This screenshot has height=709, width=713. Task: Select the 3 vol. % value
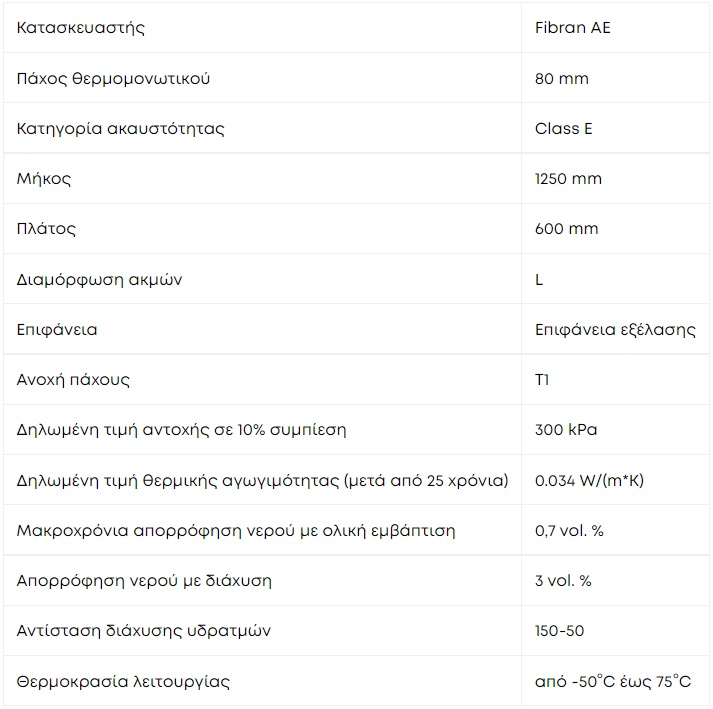(563, 581)
